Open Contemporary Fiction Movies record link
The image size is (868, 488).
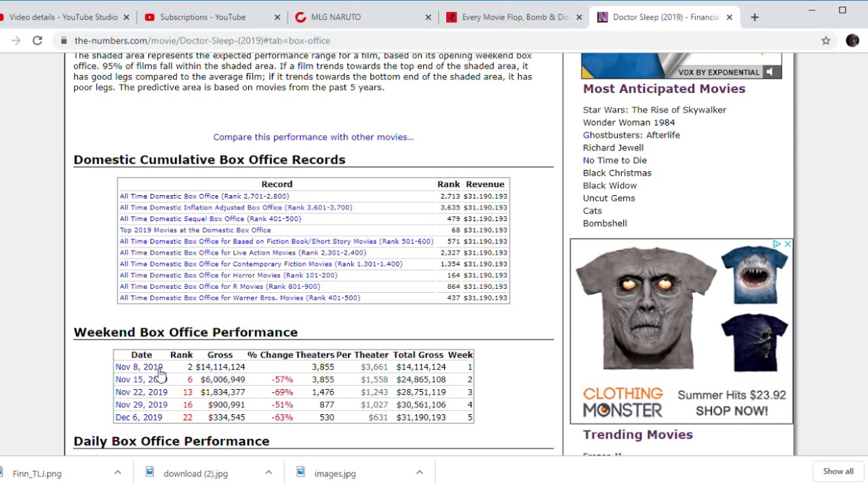click(x=261, y=264)
